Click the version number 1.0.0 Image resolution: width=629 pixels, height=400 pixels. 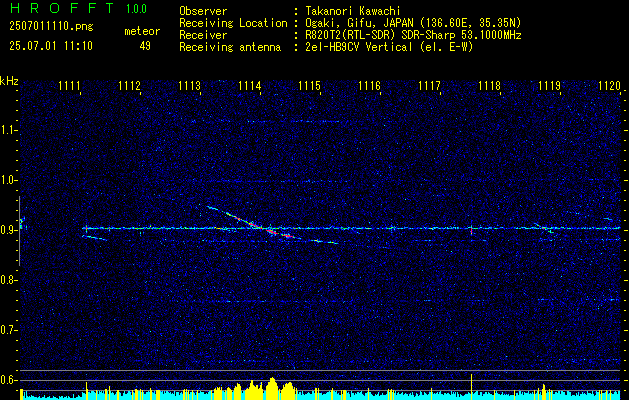[136, 9]
